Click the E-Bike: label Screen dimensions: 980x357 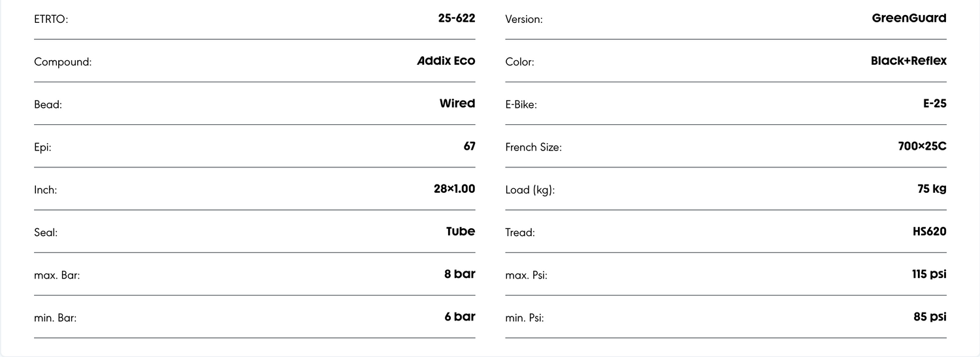(x=521, y=105)
